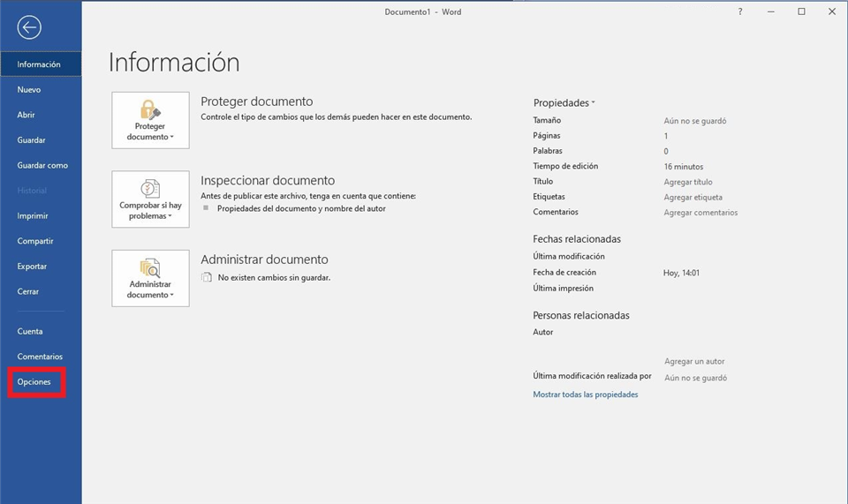
Task: Click Agregar etiqueta field
Action: 693,197
